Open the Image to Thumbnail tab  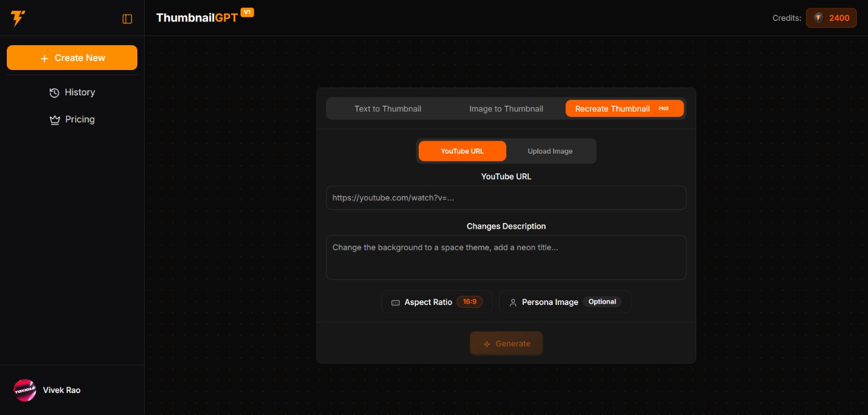coord(505,108)
